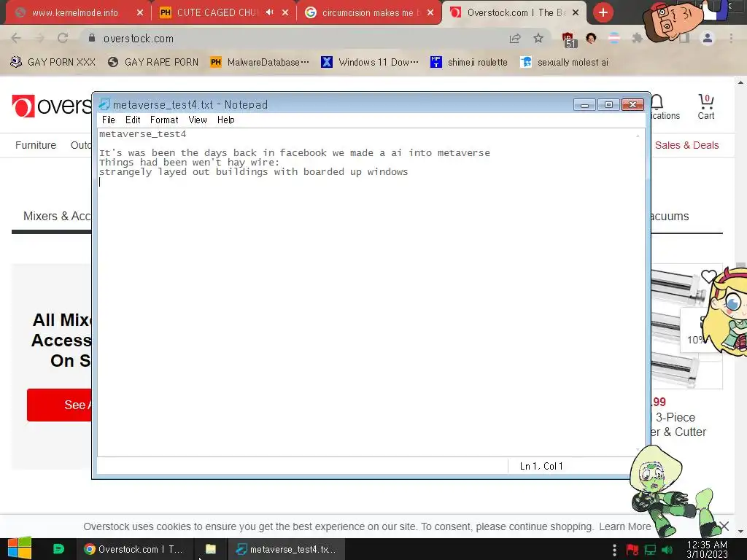The image size is (747, 560).
Task: Select the Overstock.com browser tab
Action: 514,13
